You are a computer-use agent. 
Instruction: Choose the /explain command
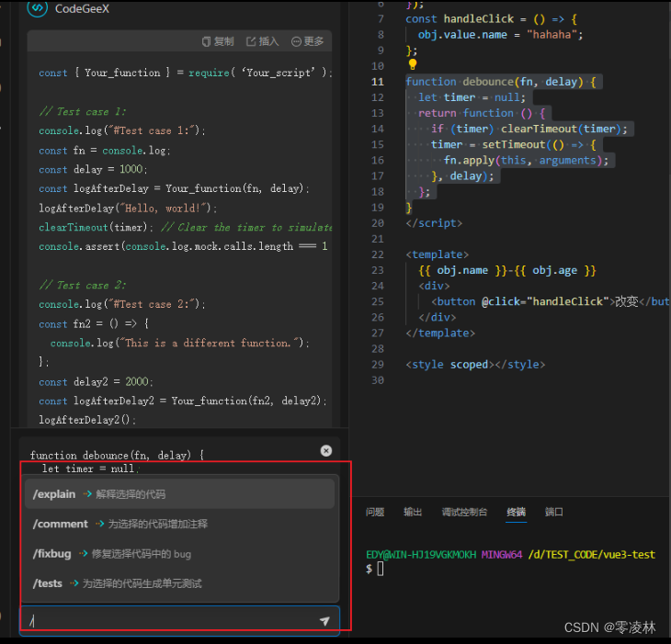click(180, 494)
